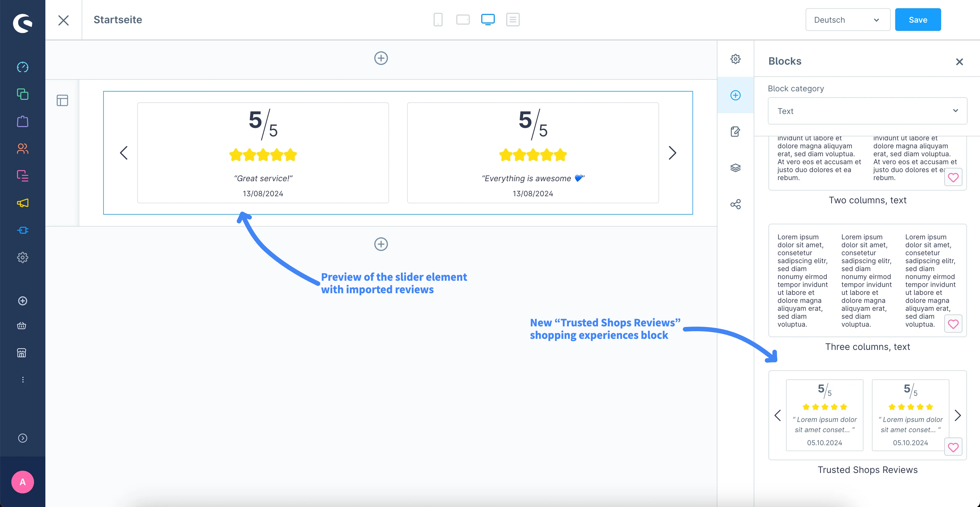Image resolution: width=980 pixels, height=507 pixels.
Task: Show next review in slider
Action: point(672,153)
